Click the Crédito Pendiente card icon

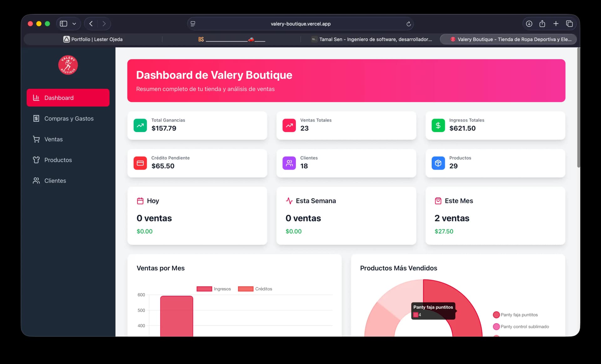tap(140, 163)
